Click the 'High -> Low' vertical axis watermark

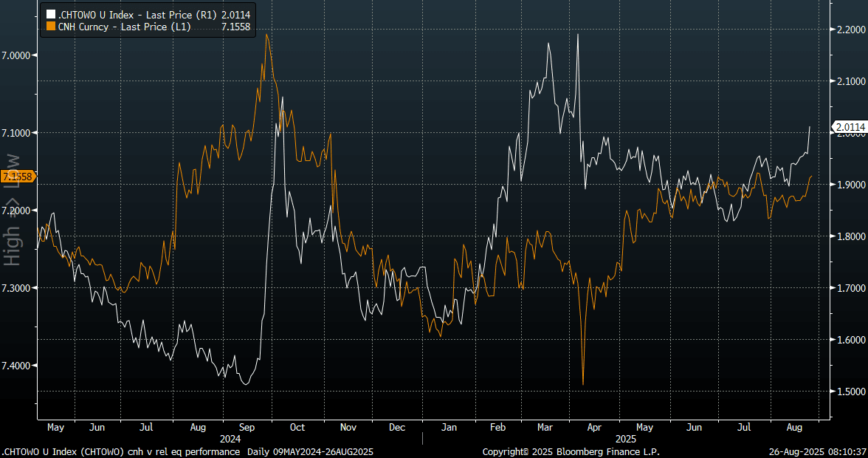point(13,211)
